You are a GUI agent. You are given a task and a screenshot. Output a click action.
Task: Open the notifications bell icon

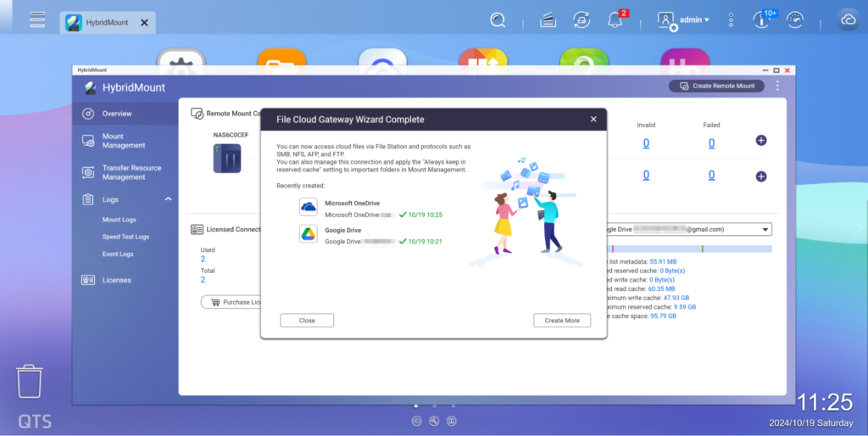pyautogui.click(x=615, y=20)
